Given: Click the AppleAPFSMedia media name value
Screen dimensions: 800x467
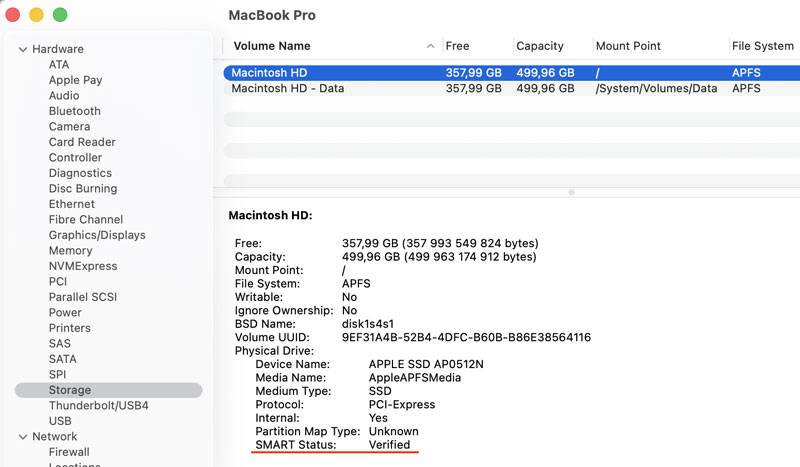Looking at the screenshot, I should coord(415,378).
